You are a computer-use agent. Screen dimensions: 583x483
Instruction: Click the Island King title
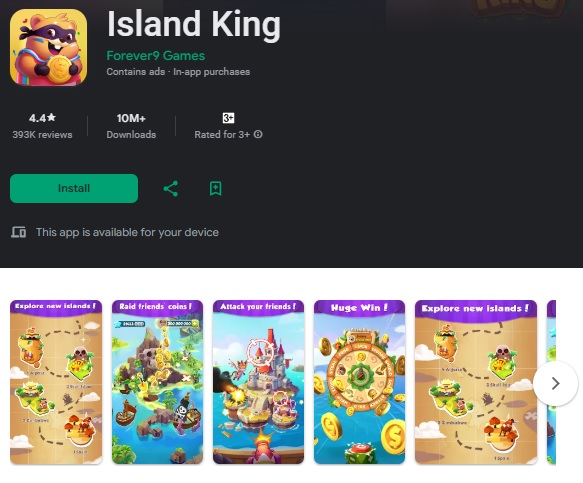[x=194, y=25]
